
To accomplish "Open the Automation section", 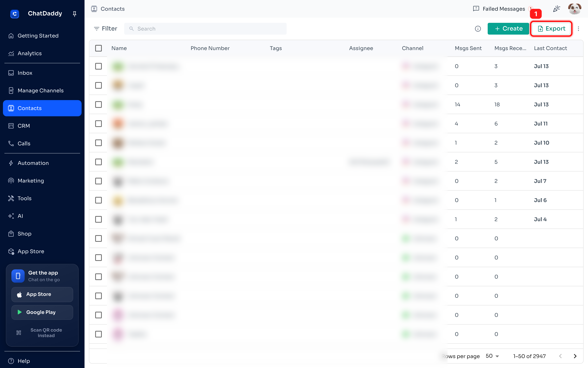I will (42, 163).
